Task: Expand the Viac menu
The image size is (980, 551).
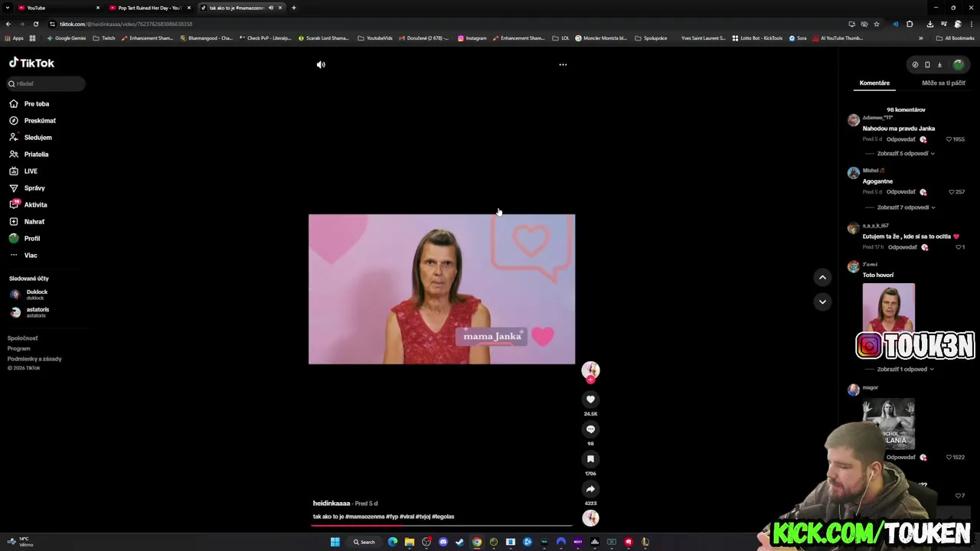Action: click(x=30, y=256)
